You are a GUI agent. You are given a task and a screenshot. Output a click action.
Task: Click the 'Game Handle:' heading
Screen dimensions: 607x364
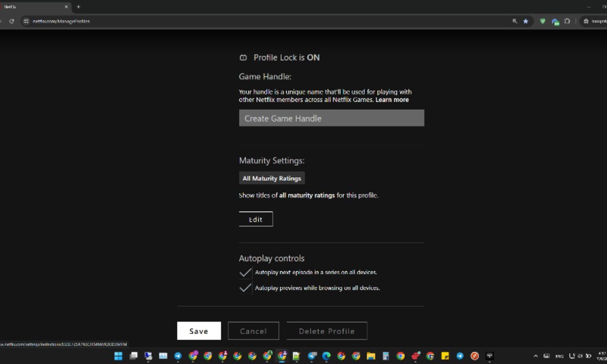point(265,76)
